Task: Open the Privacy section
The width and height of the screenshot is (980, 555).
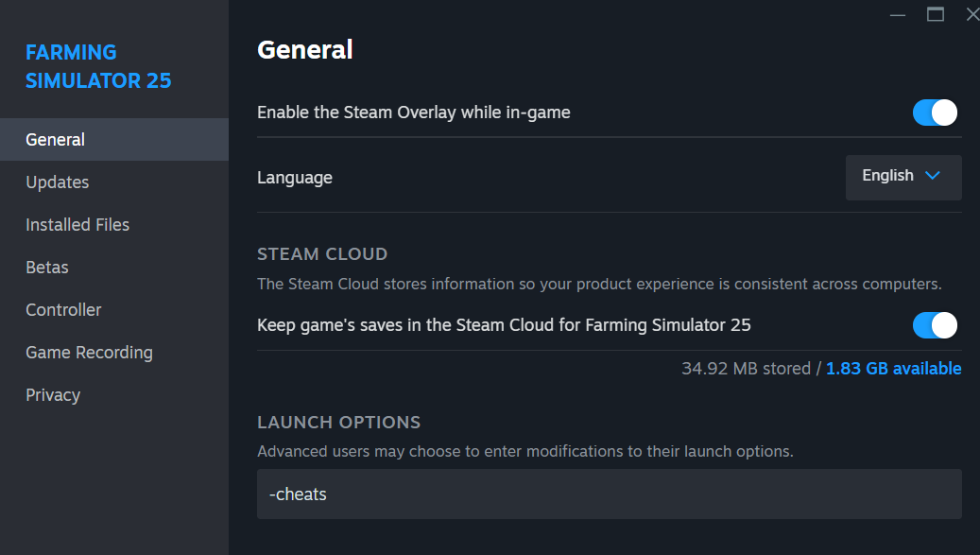Action: point(52,394)
